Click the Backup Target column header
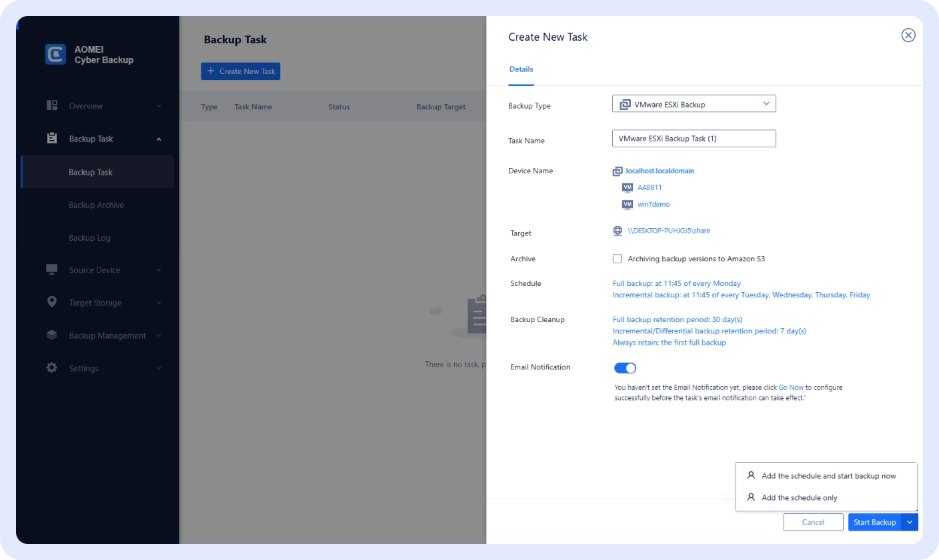The width and height of the screenshot is (939, 560). click(x=441, y=107)
